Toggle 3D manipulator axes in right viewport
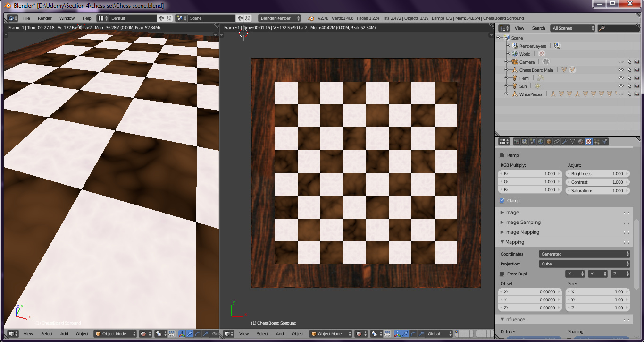This screenshot has width=644, height=342. [x=397, y=333]
